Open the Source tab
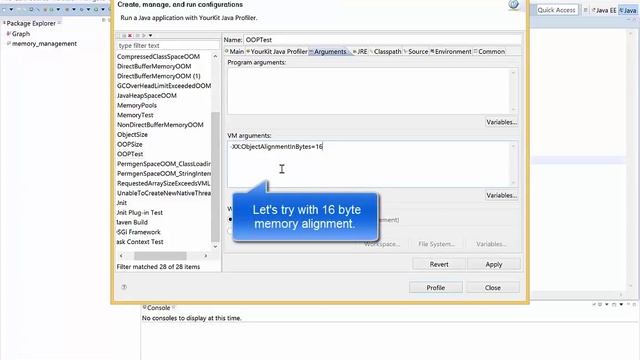The height and width of the screenshot is (360, 640). point(416,51)
